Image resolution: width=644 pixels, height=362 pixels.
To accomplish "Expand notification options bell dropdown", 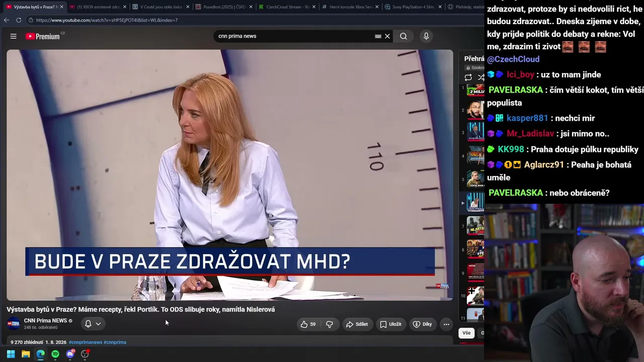I will pos(98,324).
